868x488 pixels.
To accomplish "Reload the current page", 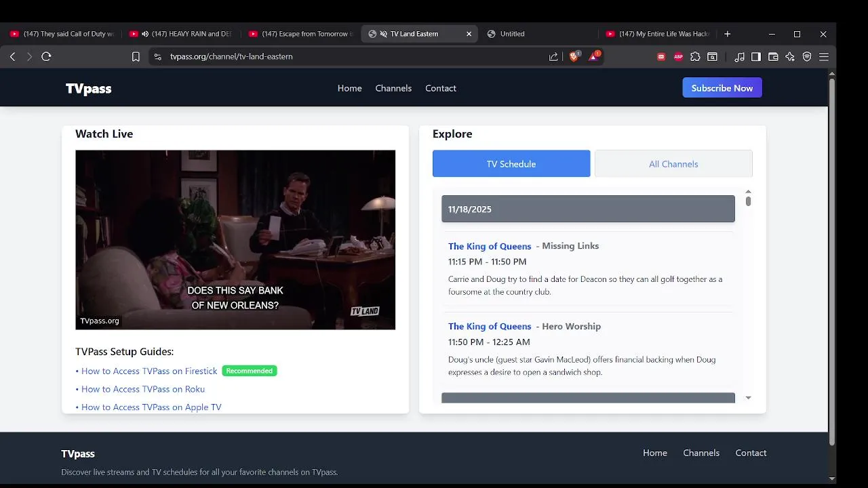I will pyautogui.click(x=46, y=57).
